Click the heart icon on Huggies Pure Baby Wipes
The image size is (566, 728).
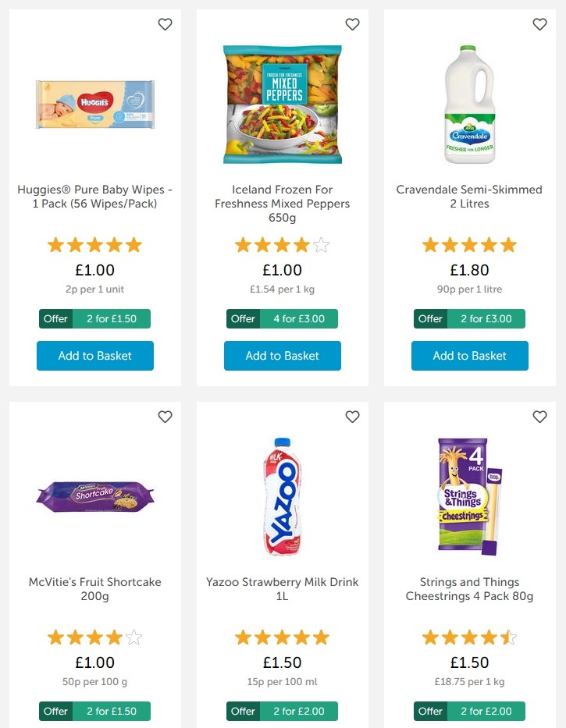165,24
